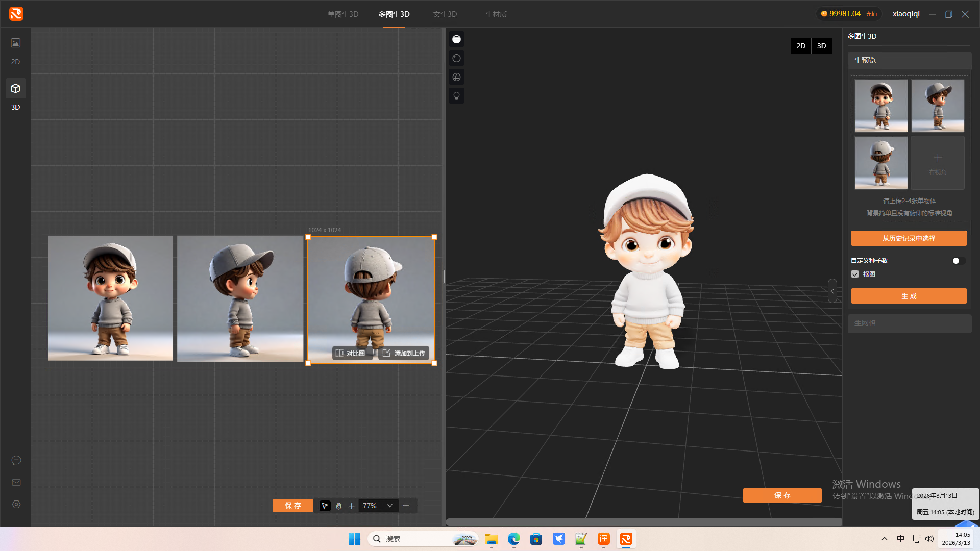Screen dimensions: 980x551
Task: Open the 2D image sidebar icon
Action: click(x=16, y=43)
